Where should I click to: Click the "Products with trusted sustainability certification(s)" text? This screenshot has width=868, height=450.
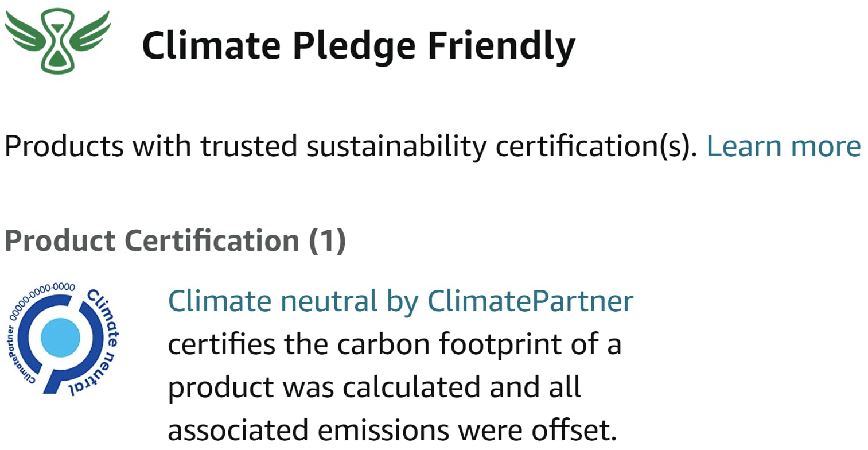click(x=350, y=146)
